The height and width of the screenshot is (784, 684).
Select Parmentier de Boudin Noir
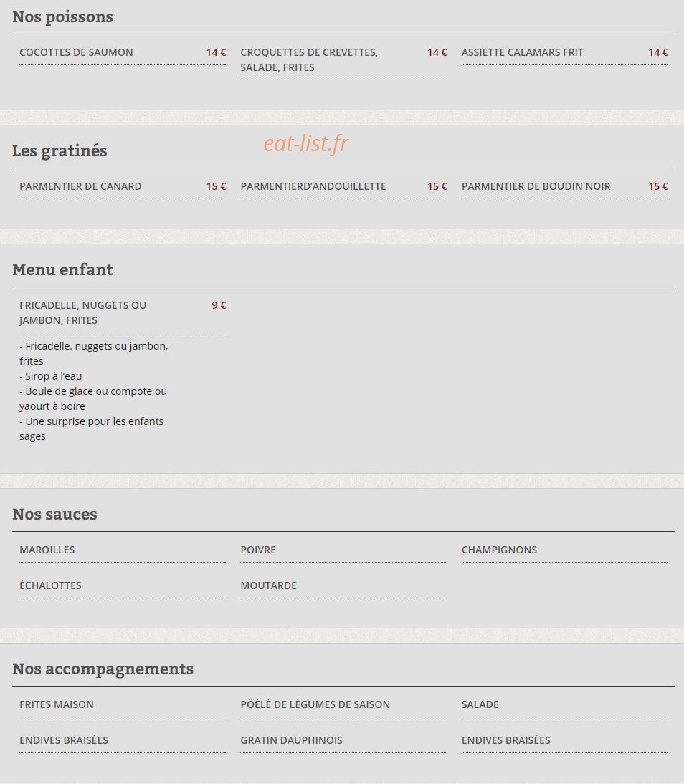click(x=536, y=186)
